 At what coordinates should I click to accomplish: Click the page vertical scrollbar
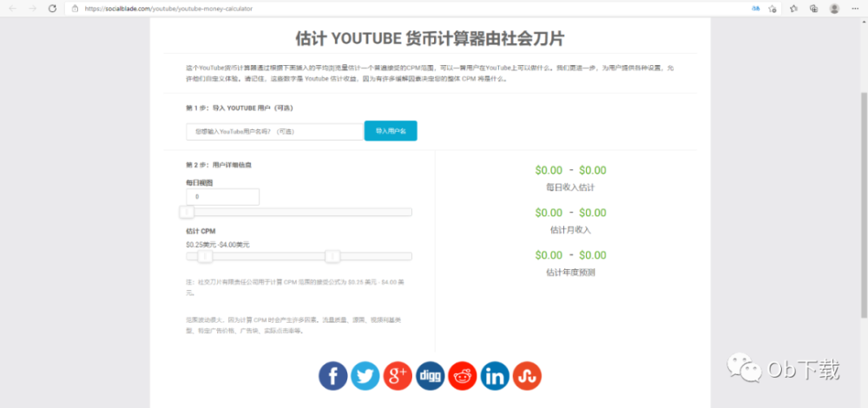(864, 205)
